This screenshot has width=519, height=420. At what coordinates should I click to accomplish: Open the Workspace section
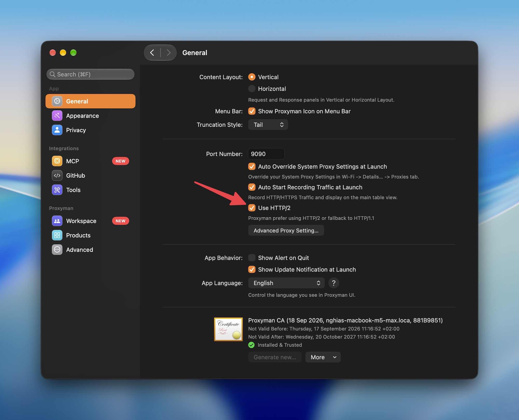tap(91, 221)
